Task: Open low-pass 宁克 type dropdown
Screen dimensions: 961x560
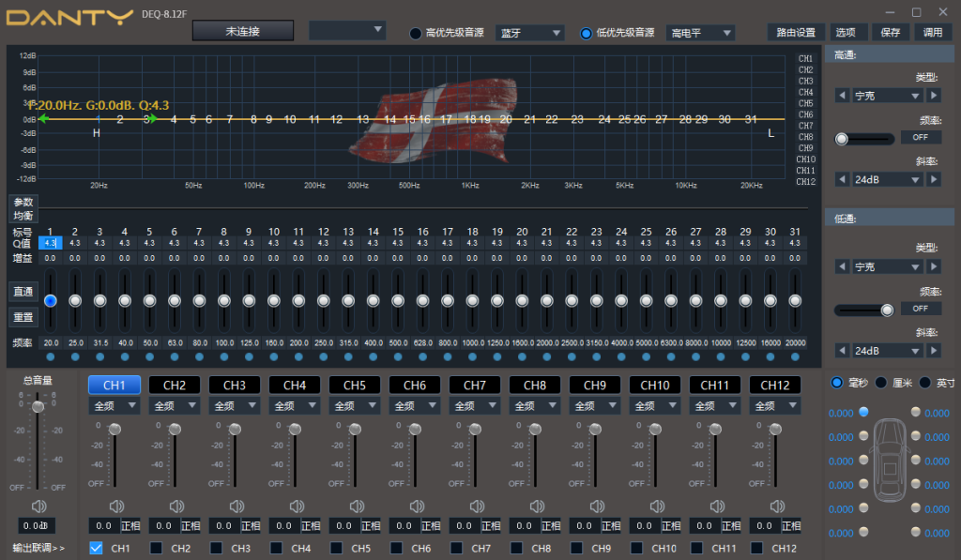Action: (888, 266)
